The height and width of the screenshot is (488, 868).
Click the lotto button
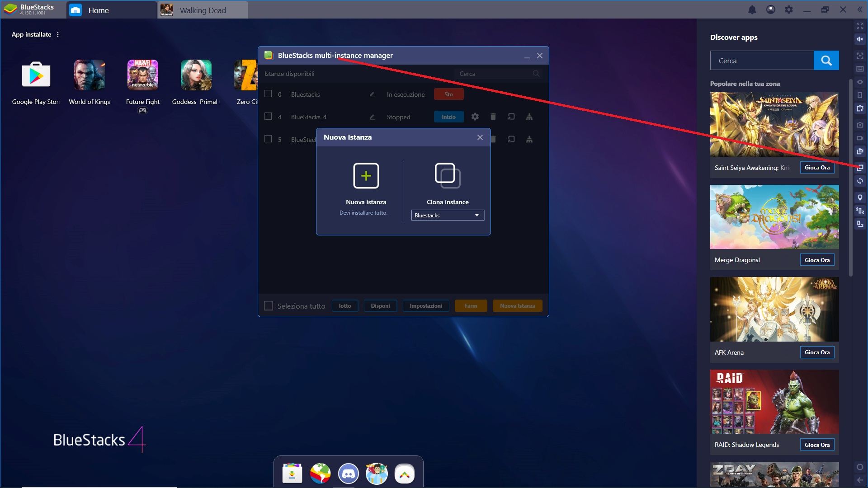pos(345,306)
